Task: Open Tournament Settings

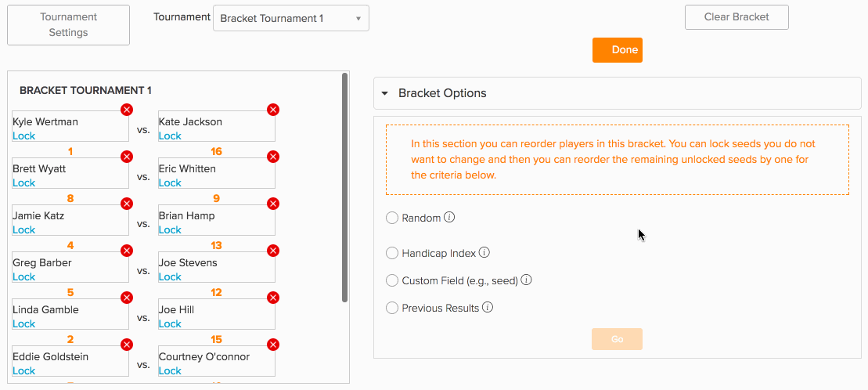Action: point(68,25)
